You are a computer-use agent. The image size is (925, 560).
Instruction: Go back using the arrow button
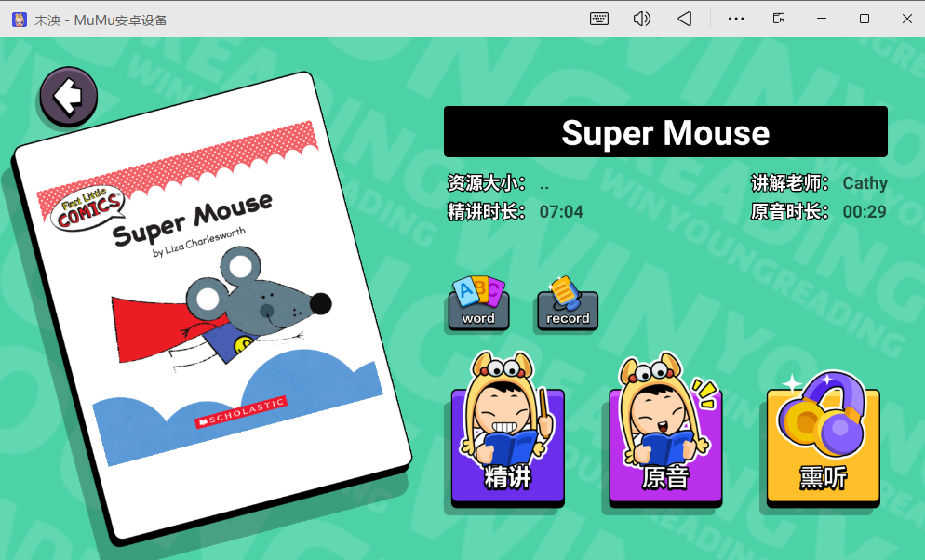[69, 96]
